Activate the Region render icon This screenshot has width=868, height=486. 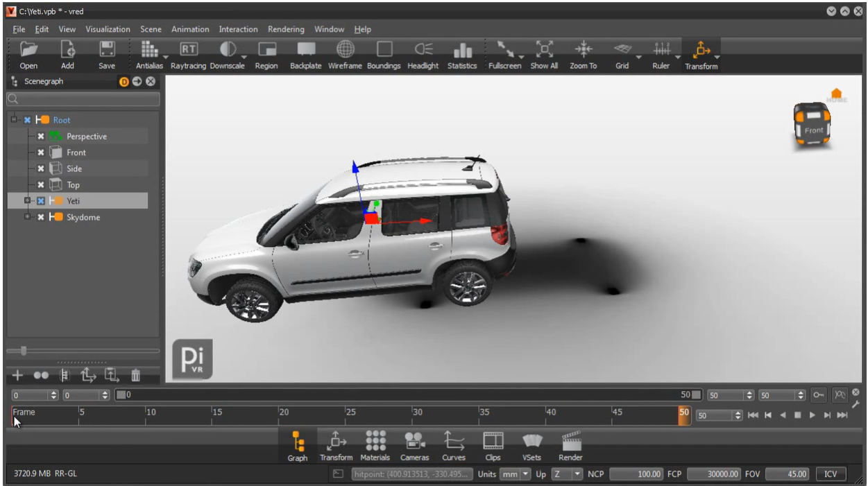[x=267, y=50]
